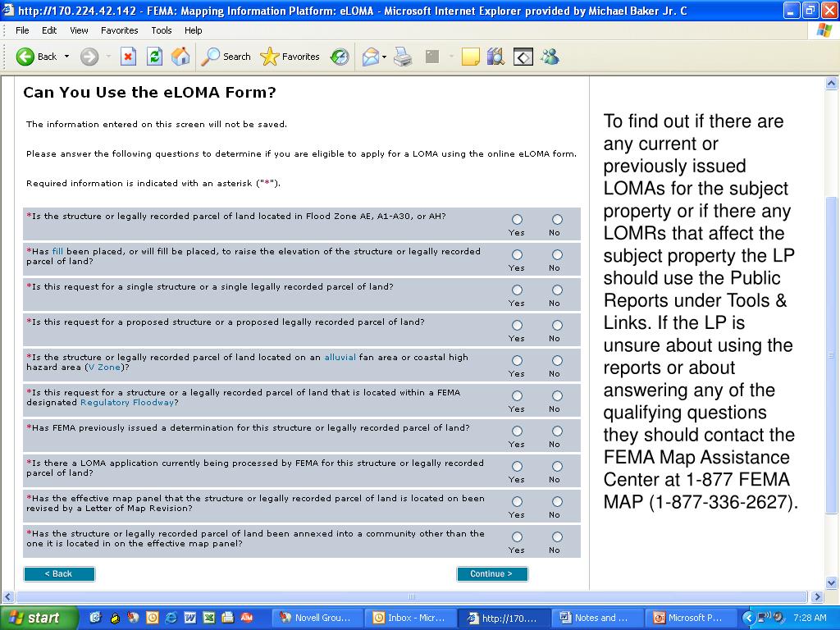Open the View menu

(x=79, y=30)
